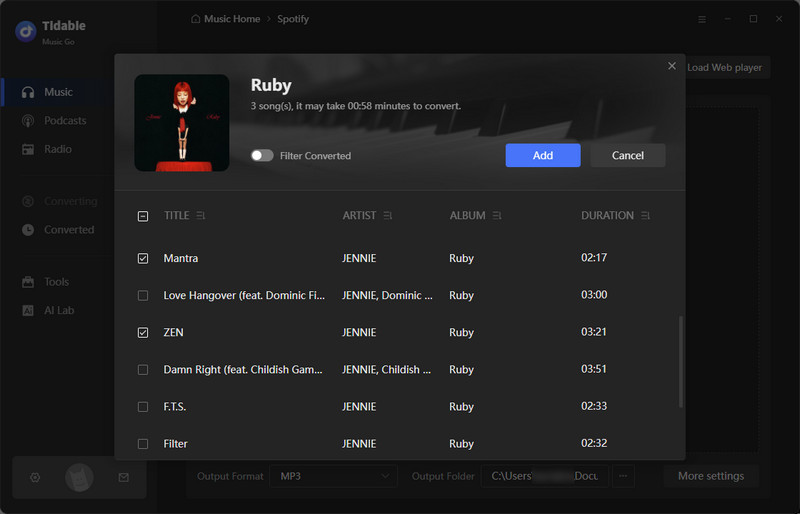Select Radio in the sidebar

58,150
